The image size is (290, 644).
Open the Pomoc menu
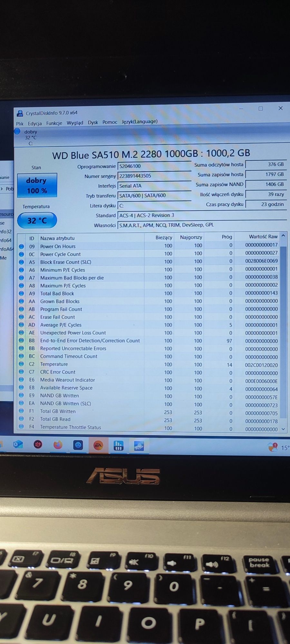(110, 122)
